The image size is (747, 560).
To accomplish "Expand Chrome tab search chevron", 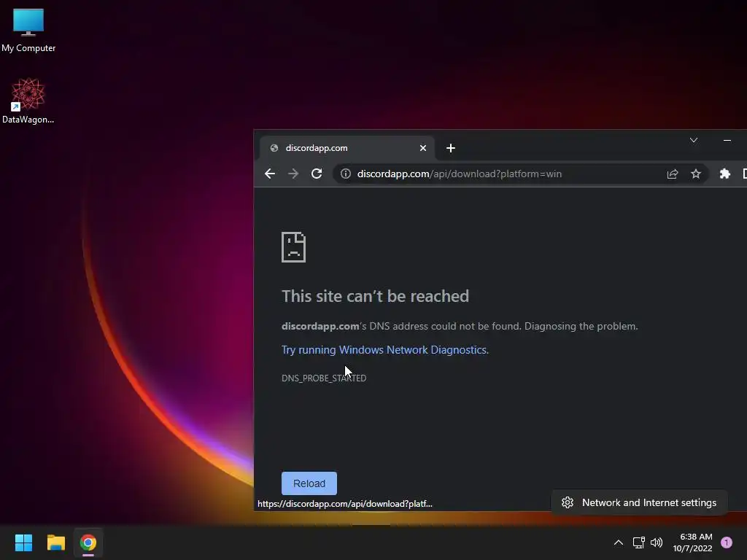I will 694,140.
